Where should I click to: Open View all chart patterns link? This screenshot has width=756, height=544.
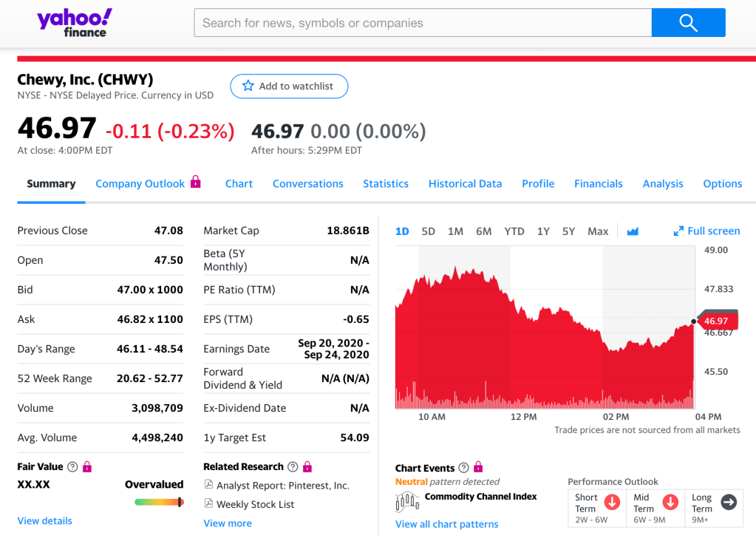446,524
